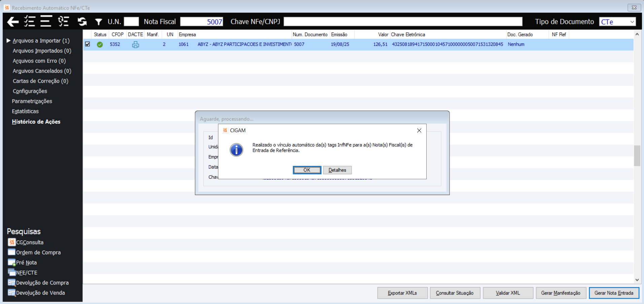Sort by the Empresa column header
This screenshot has height=304, width=644.
click(235, 34)
